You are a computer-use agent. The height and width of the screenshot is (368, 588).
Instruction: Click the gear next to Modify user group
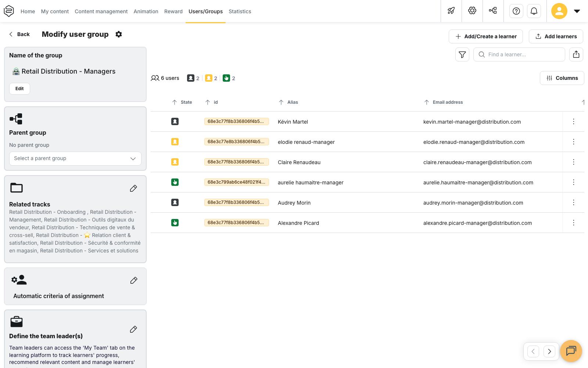(x=119, y=34)
